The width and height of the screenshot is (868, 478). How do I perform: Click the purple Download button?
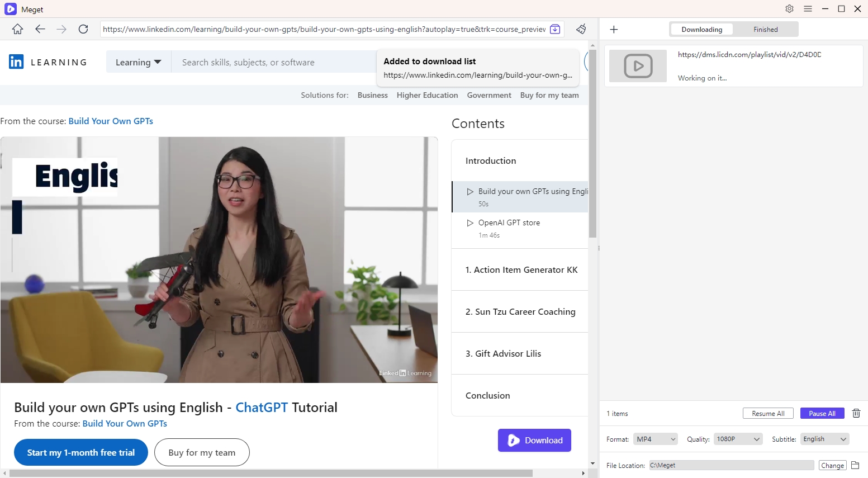pyautogui.click(x=534, y=440)
